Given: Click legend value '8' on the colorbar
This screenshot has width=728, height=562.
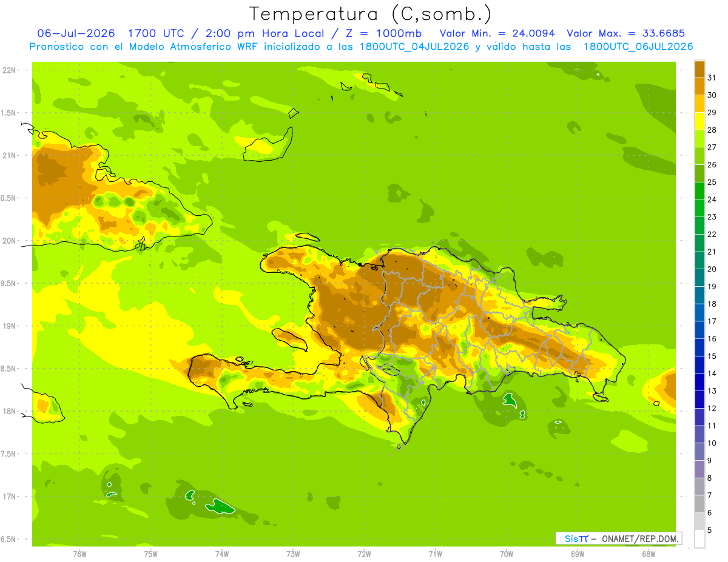Looking at the screenshot, I should tap(710, 478).
